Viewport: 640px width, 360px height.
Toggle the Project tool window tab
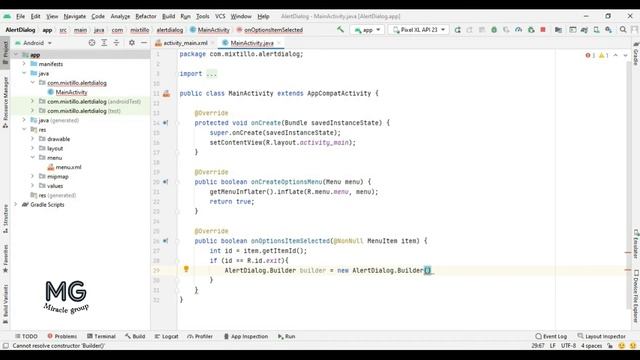(5, 53)
